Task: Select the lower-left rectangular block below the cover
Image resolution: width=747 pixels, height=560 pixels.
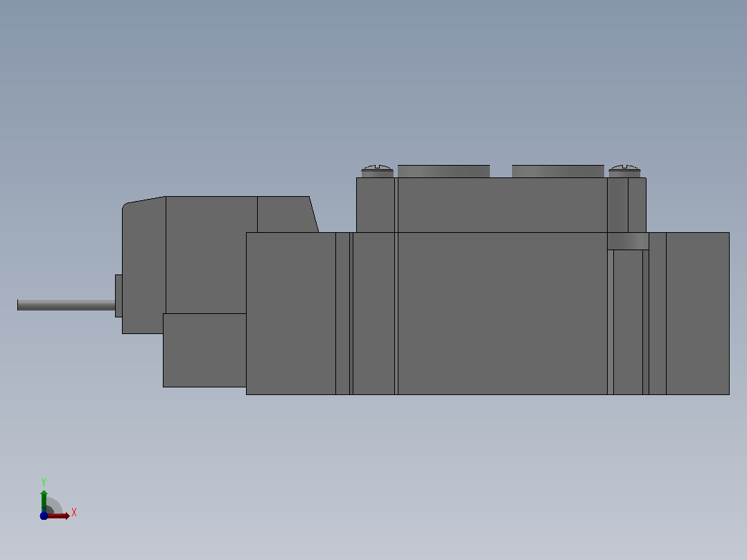Action: point(204,350)
